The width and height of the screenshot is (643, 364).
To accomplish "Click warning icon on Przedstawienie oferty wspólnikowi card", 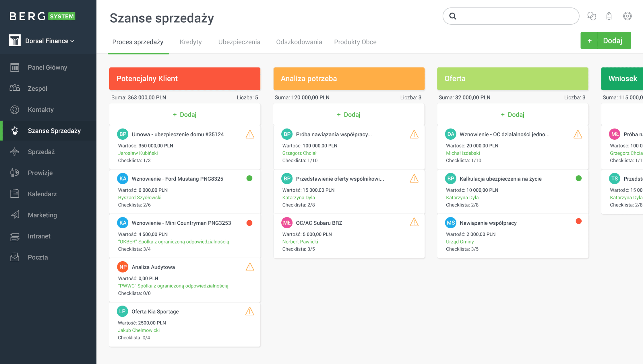I will pos(414,178).
